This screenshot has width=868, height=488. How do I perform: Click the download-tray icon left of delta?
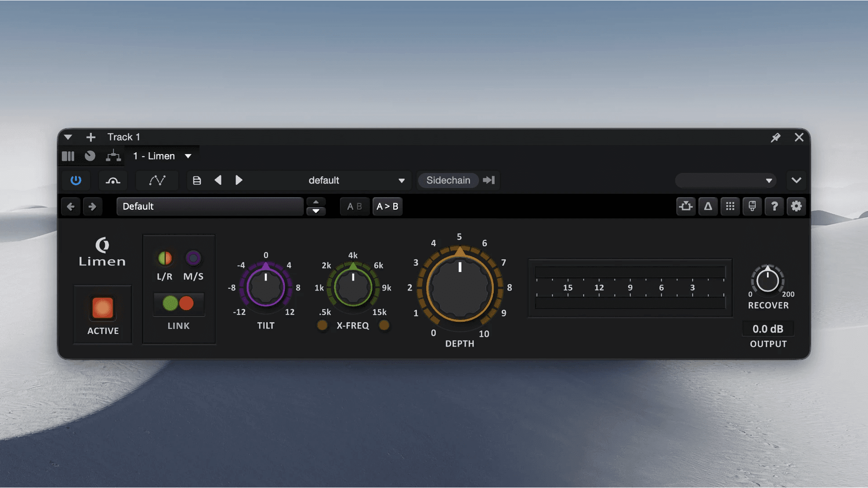686,206
